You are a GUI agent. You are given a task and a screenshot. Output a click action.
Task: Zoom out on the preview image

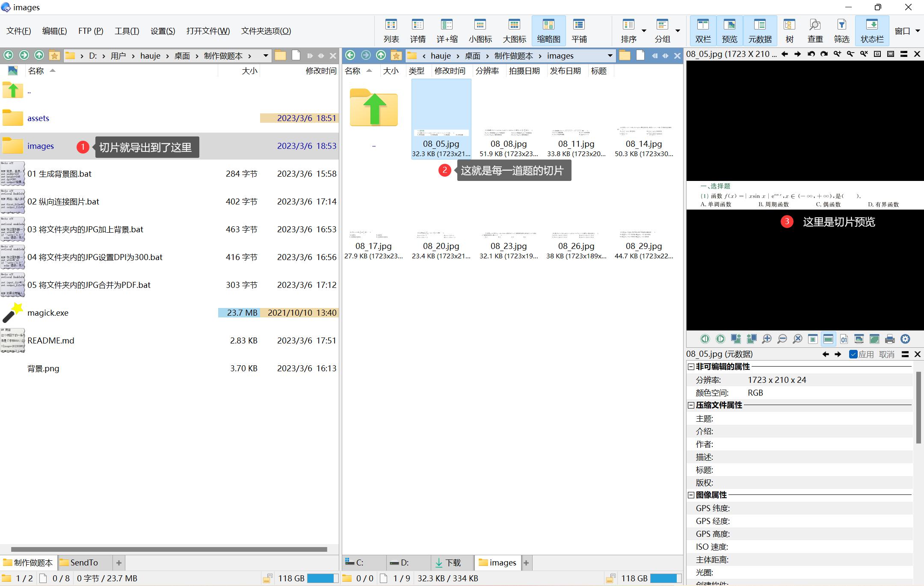click(x=782, y=339)
